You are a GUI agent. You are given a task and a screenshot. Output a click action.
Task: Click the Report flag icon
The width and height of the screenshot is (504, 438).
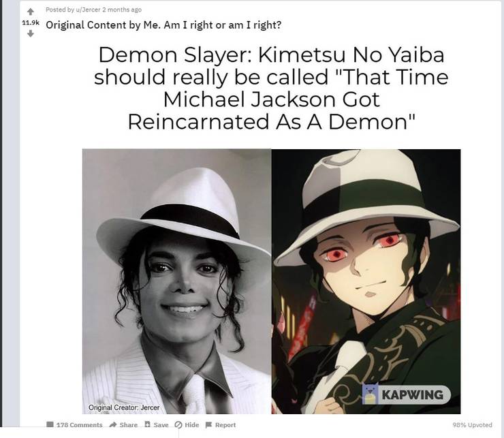tap(209, 425)
